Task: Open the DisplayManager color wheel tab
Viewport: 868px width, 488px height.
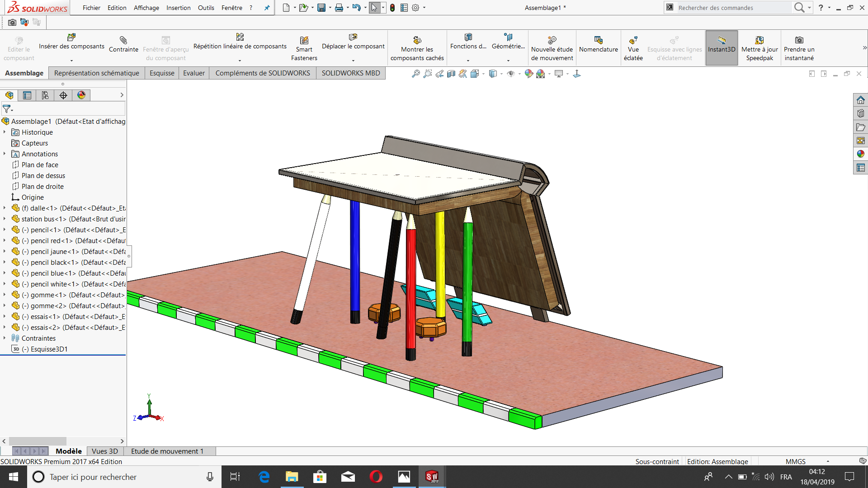Action: 81,95
